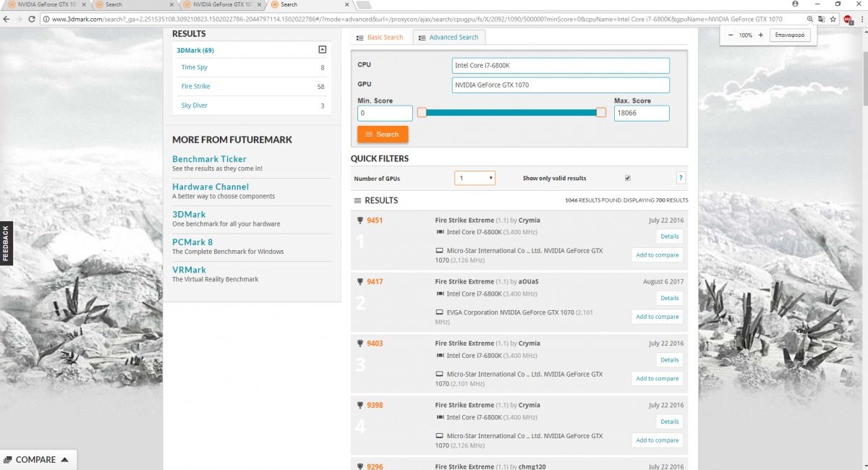Image resolution: width=868 pixels, height=470 pixels.
Task: Click the trophy icon beside score 9417
Action: coord(359,281)
